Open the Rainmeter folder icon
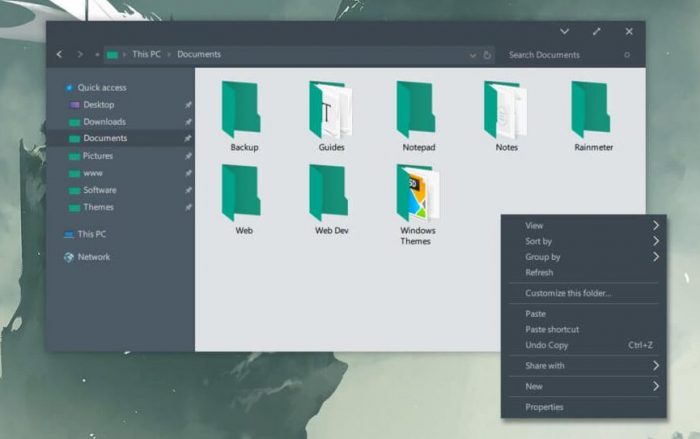 (591, 109)
